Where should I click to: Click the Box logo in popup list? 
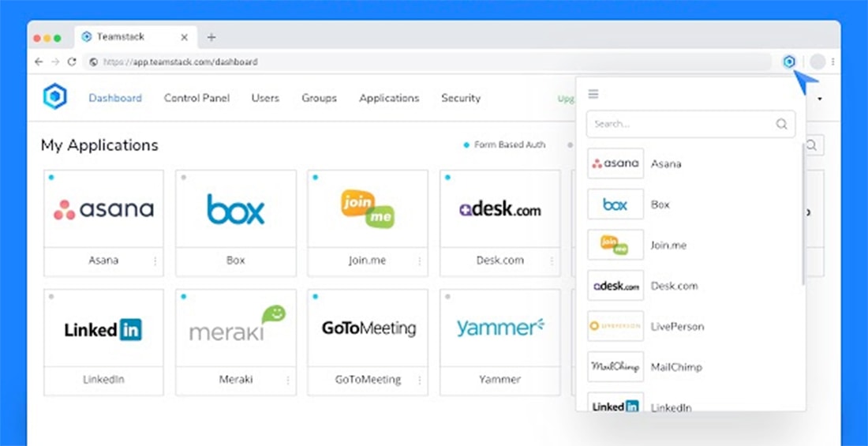(x=615, y=204)
